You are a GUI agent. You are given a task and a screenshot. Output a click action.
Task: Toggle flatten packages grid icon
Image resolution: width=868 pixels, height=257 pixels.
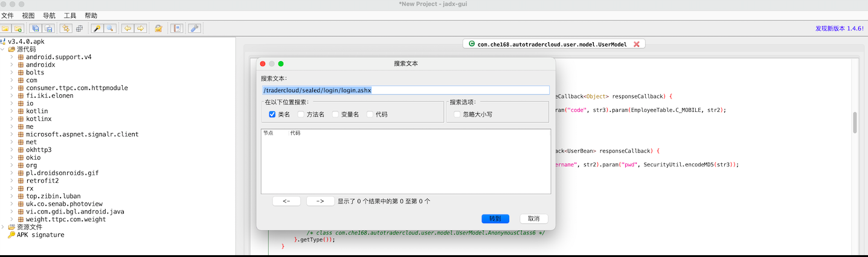pyautogui.click(x=80, y=28)
